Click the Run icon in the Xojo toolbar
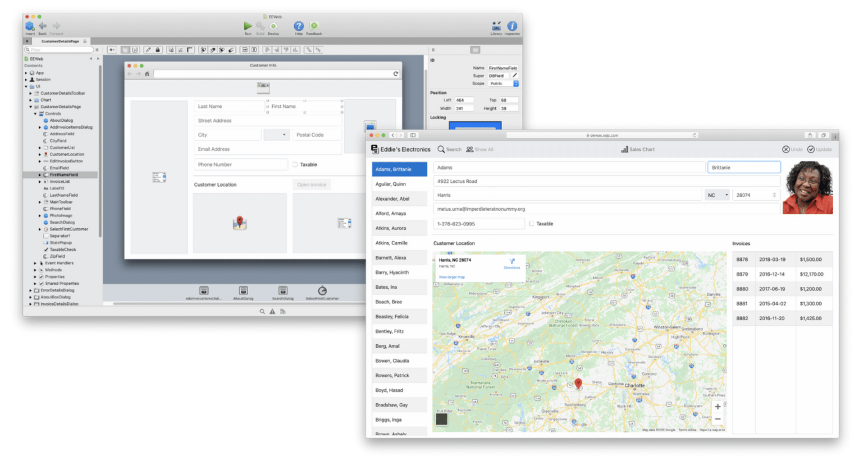This screenshot has width=868, height=471. click(248, 26)
